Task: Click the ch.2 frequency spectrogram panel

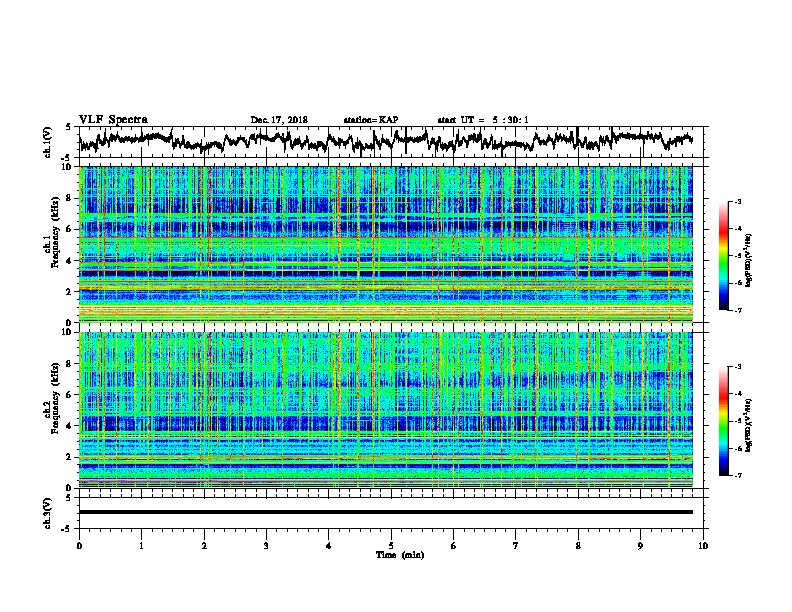Action: [386, 410]
